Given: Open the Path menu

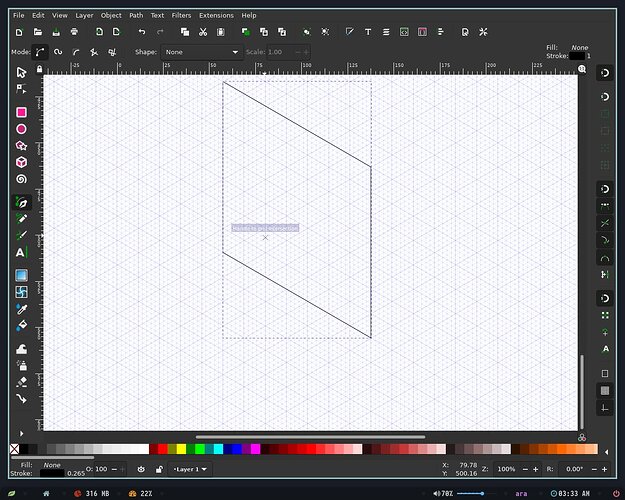Looking at the screenshot, I should click(x=136, y=15).
